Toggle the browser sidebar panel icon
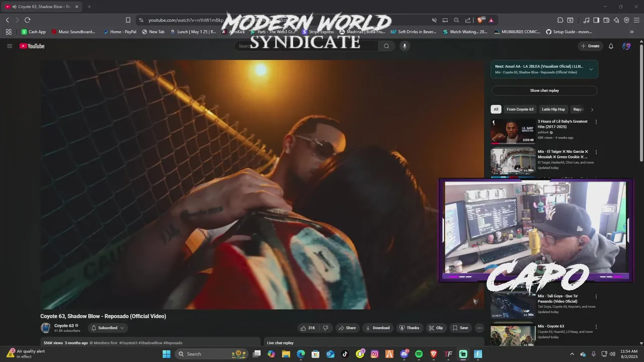 (596, 20)
